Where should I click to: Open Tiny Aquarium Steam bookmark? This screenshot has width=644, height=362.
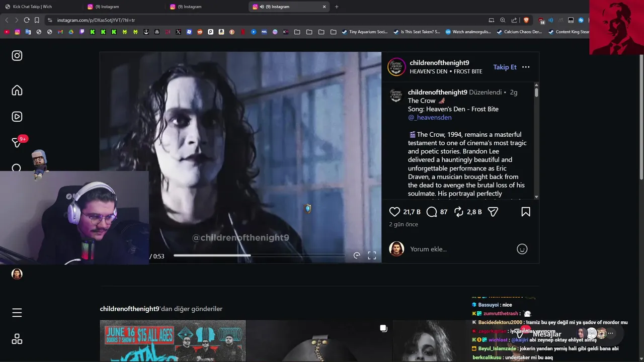364,32
